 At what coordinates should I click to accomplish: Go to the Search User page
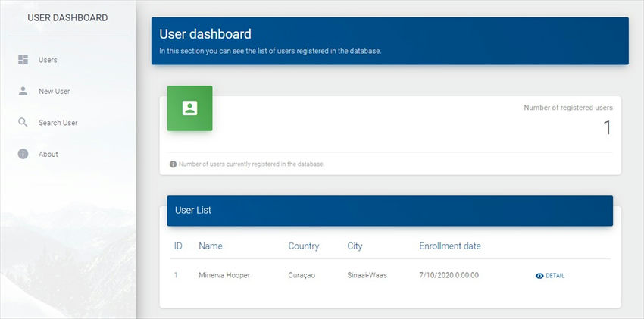click(x=58, y=123)
